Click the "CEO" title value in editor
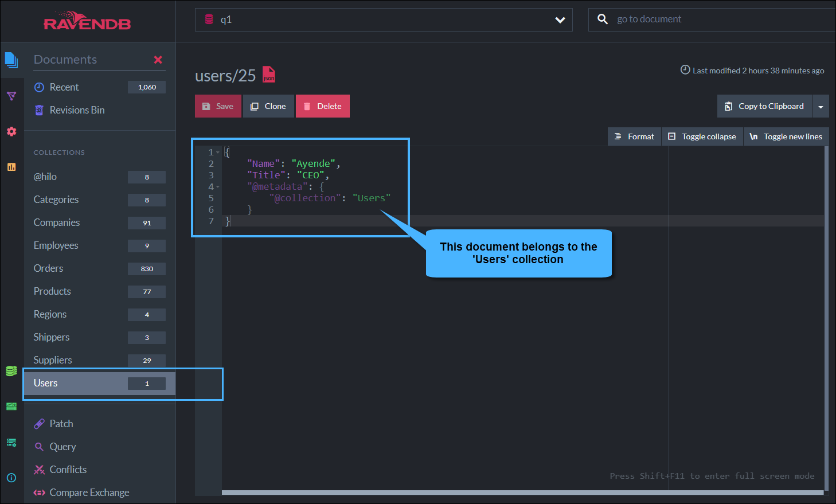 coord(311,175)
